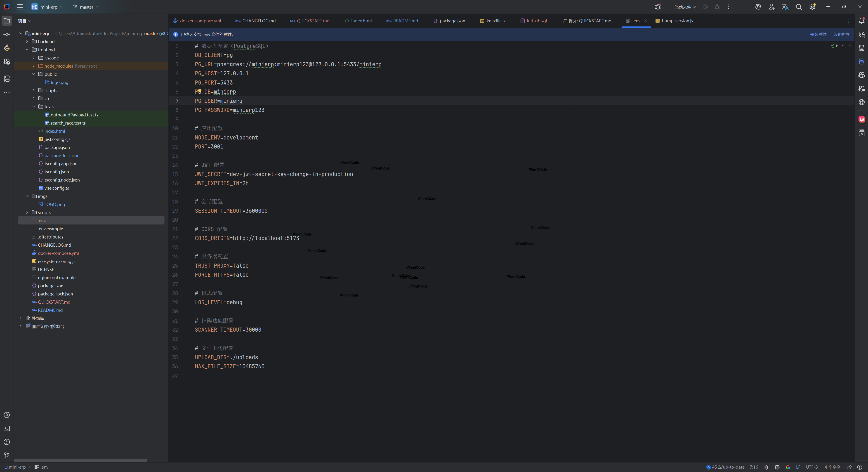This screenshot has width=868, height=472.
Task: Open the Commit tool window icon
Action: 7,34
